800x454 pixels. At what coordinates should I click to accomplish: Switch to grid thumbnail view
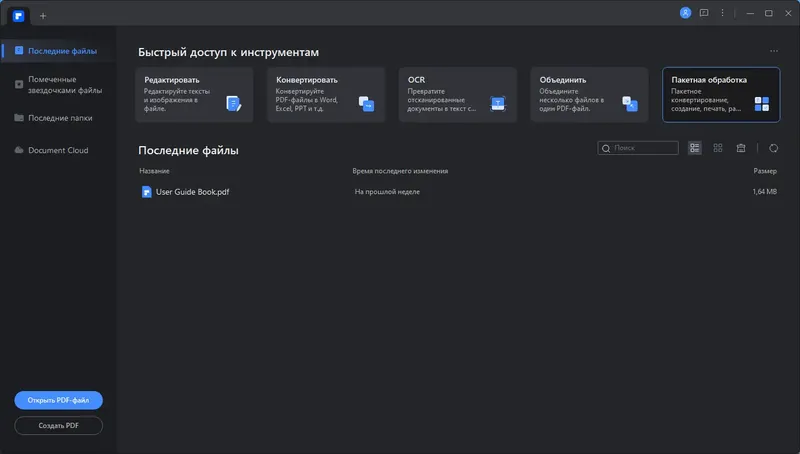tap(718, 148)
